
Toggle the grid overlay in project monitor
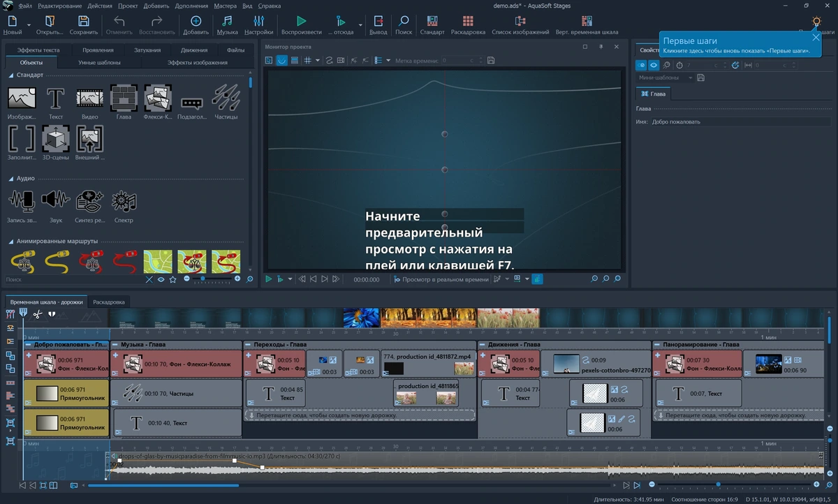tap(307, 61)
